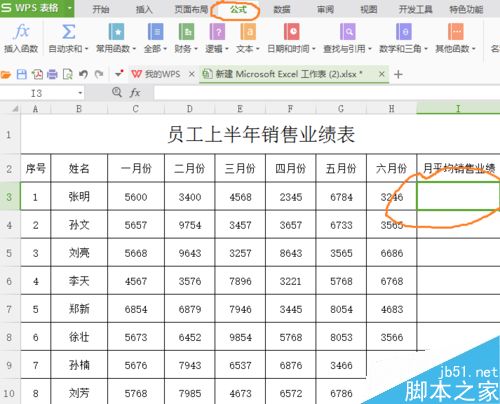Click the Insert Function fx icon
The width and height of the screenshot is (500, 404).
tap(22, 32)
